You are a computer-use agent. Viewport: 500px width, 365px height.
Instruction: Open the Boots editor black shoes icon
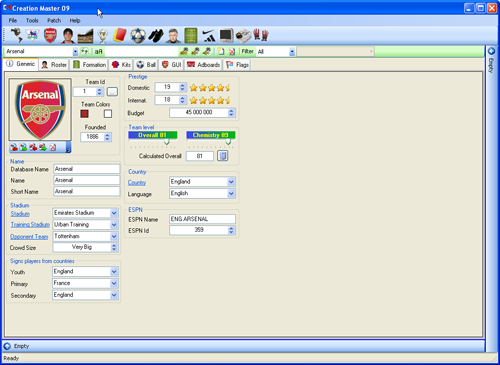(156, 36)
